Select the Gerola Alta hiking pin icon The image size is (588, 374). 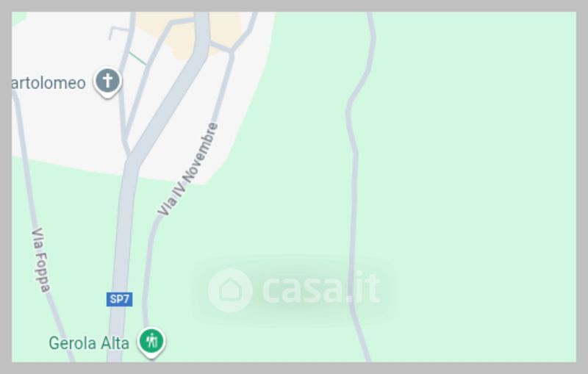click(x=151, y=342)
